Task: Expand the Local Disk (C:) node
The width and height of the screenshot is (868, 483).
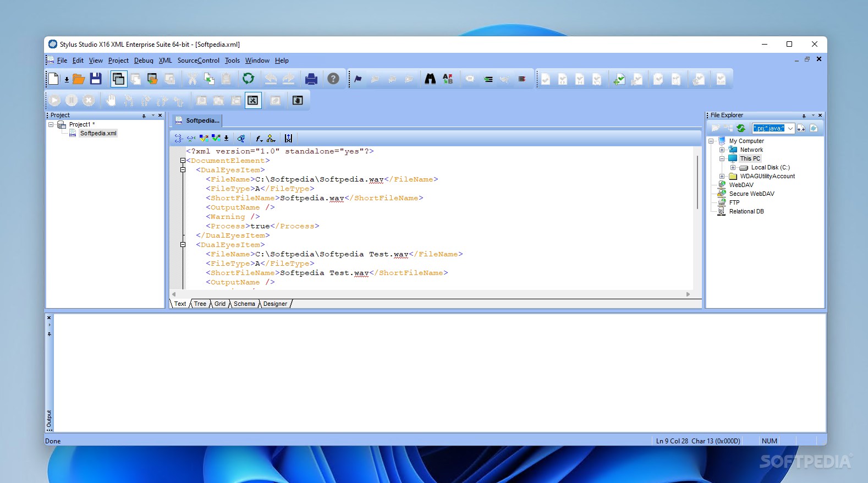Action: point(733,167)
